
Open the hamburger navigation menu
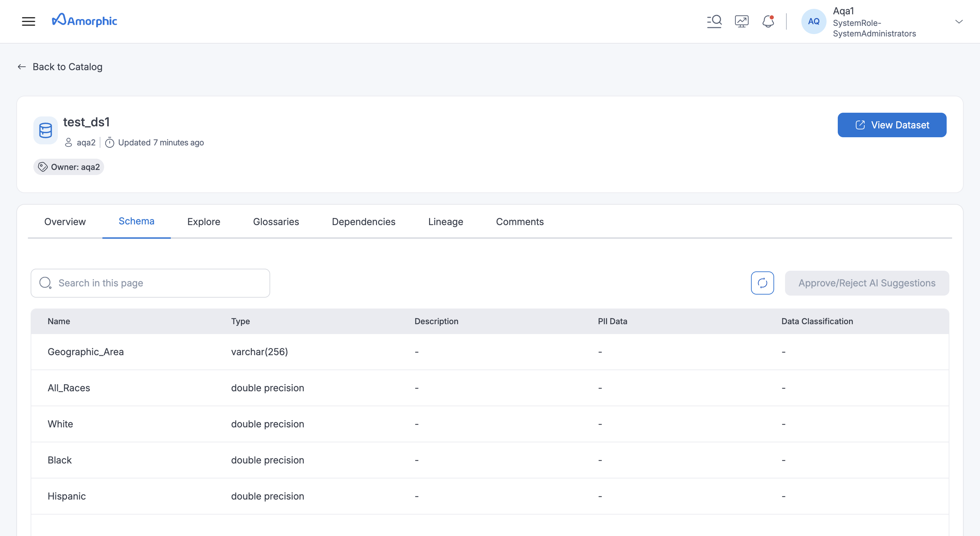click(x=29, y=21)
